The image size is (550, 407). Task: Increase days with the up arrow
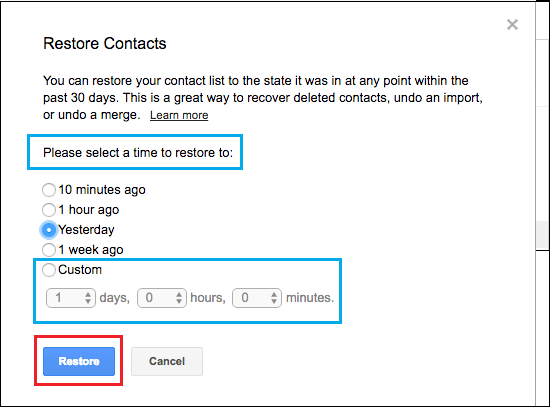[x=88, y=294]
